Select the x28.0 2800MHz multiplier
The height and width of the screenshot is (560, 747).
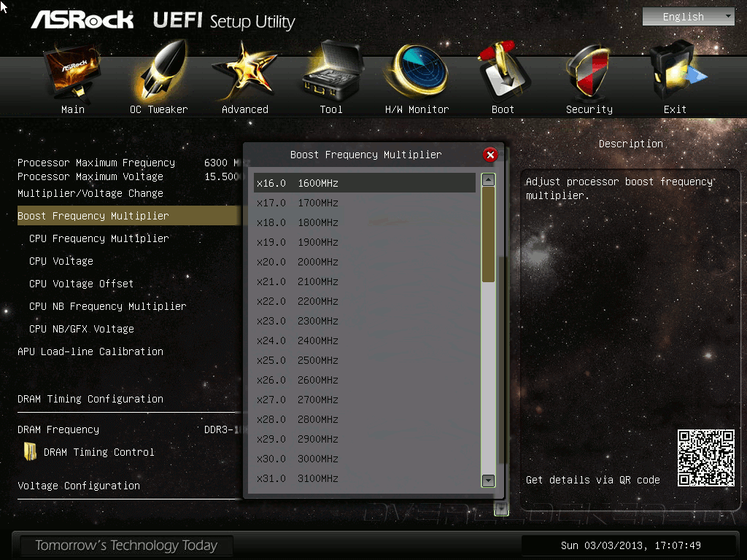tap(365, 419)
